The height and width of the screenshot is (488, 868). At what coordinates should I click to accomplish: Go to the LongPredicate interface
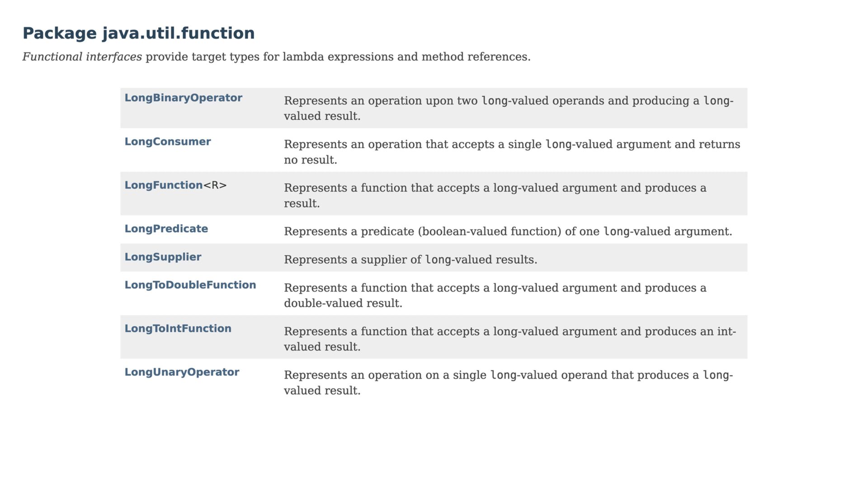pyautogui.click(x=166, y=229)
